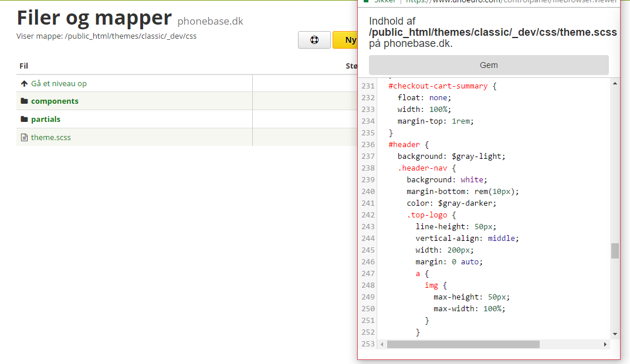Click the vertical scrollbar thumb in editor

(x=615, y=251)
